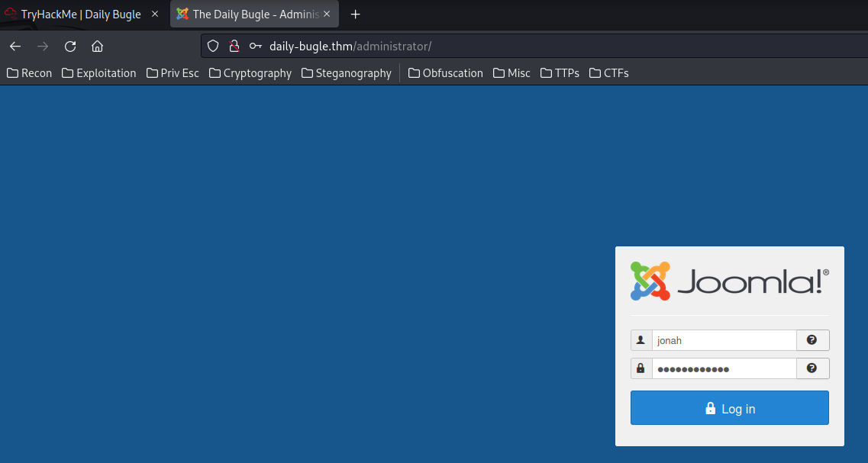Open the Recon bookmarks folder
868x463 pixels.
pos(29,73)
